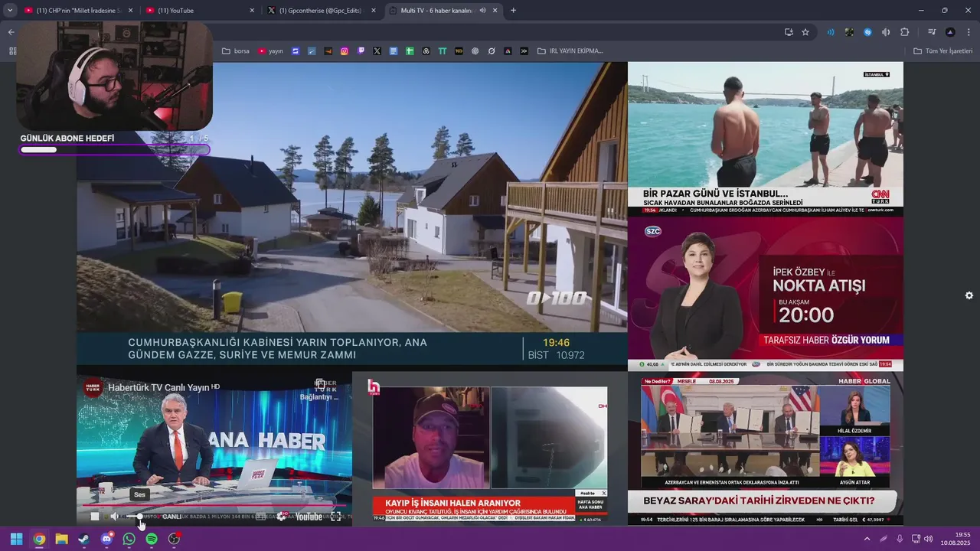980x551 pixels.
Task: Click the bookmark star icon
Action: [805, 32]
